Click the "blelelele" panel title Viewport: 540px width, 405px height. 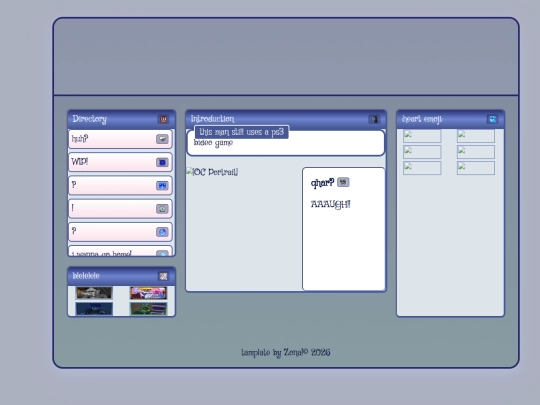tap(86, 276)
